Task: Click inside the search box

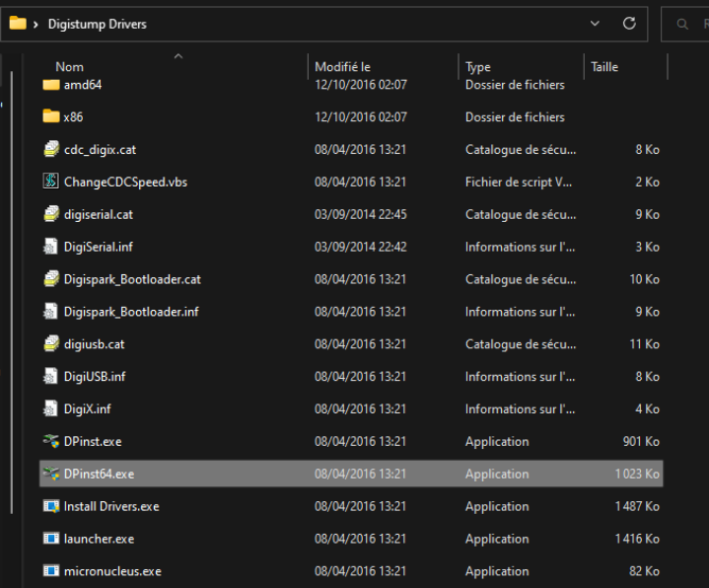Action: [x=690, y=24]
